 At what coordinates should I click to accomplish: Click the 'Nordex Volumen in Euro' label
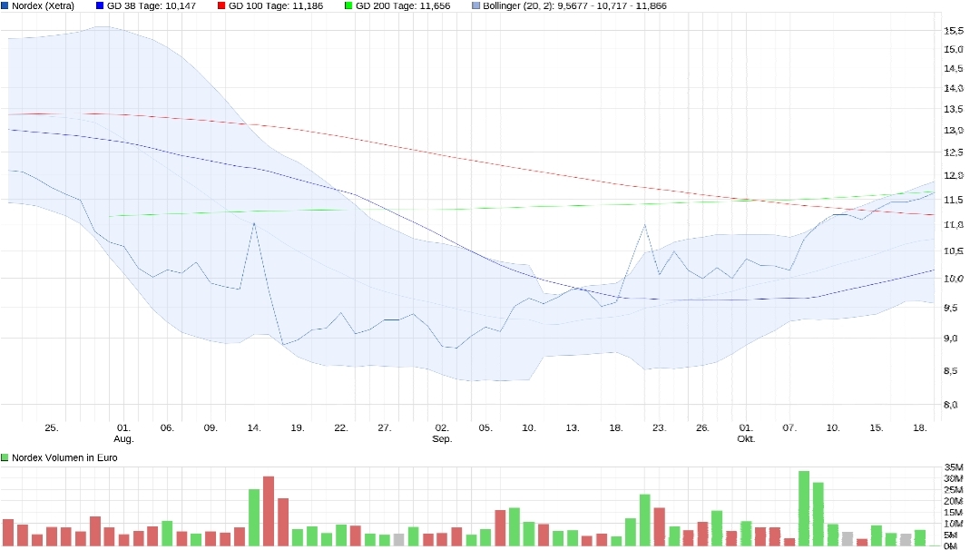click(64, 457)
